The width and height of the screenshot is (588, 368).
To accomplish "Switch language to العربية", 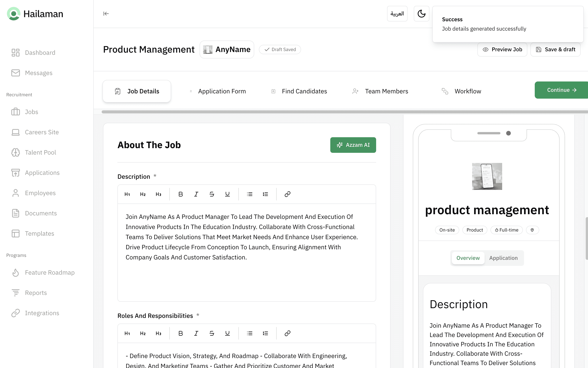I will [397, 14].
